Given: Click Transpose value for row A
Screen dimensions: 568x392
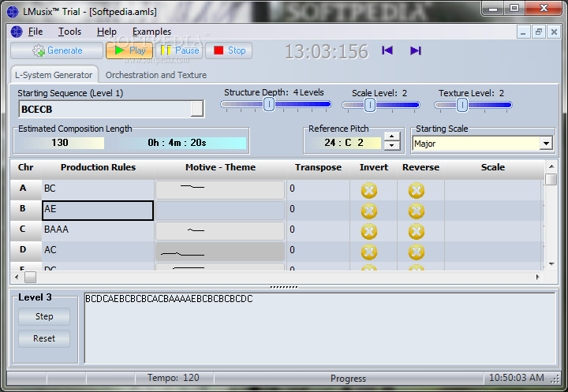Looking at the screenshot, I should (x=318, y=189).
